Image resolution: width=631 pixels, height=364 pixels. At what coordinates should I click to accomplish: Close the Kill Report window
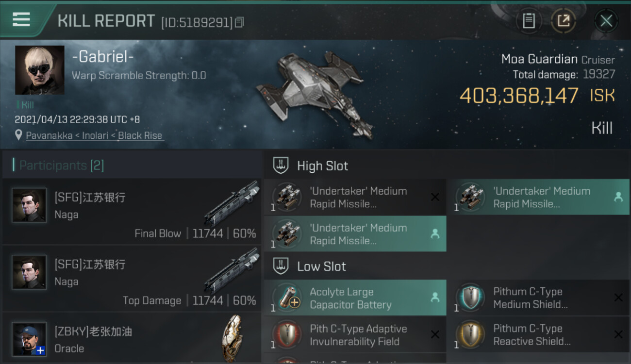coord(606,21)
